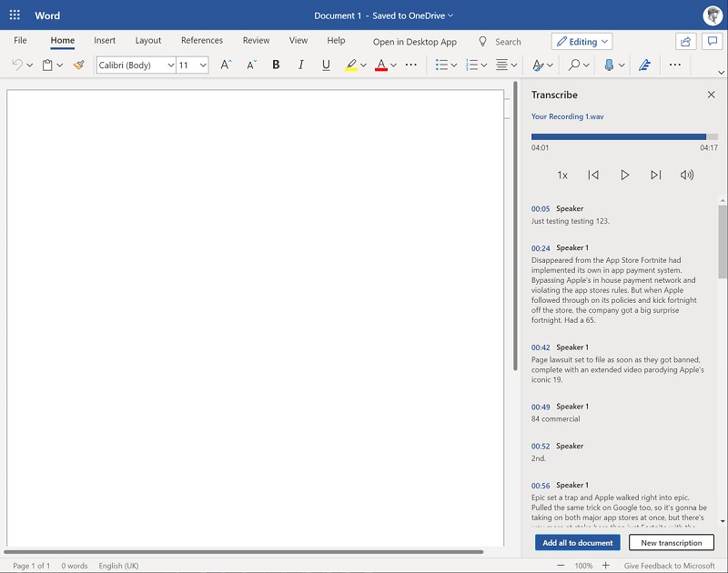Toggle Bold formatting
This screenshot has width=728, height=573.
(276, 65)
